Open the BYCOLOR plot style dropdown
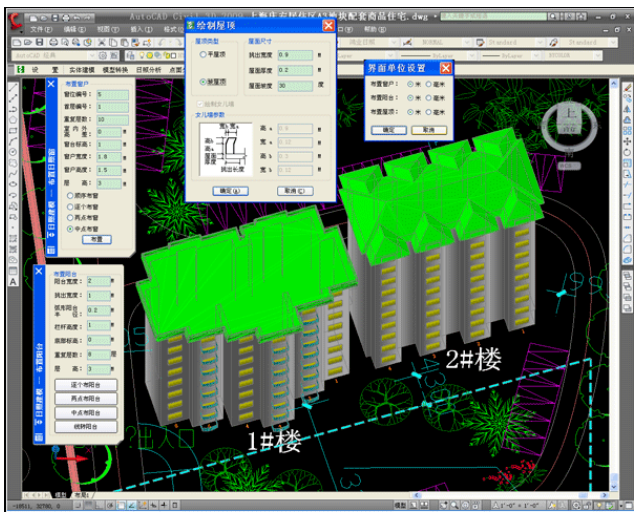The image size is (640, 515). point(598,55)
